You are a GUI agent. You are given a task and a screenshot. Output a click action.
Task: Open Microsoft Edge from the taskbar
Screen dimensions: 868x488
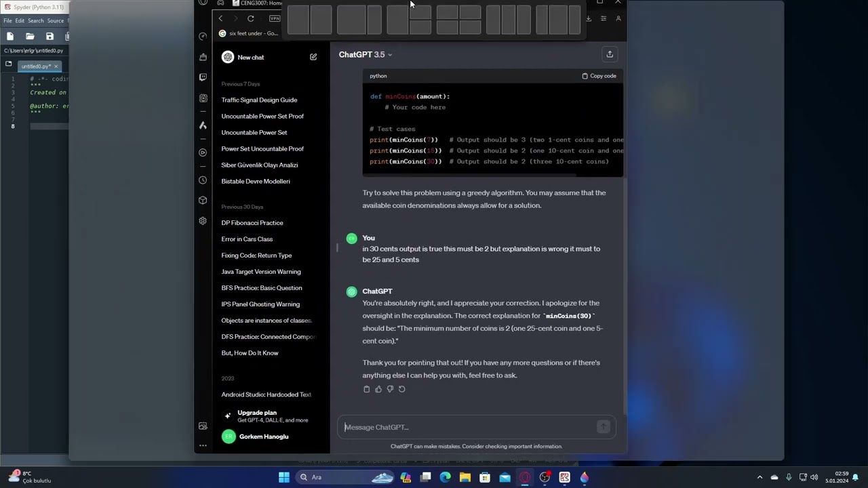tap(446, 477)
